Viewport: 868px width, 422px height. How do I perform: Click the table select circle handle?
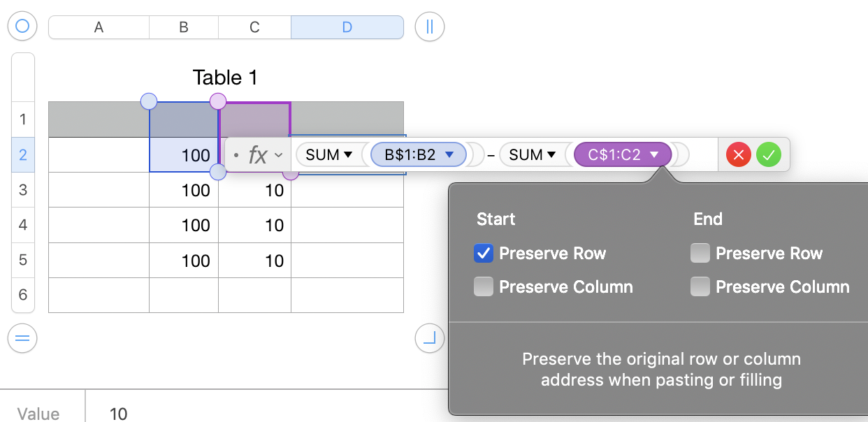point(22,27)
